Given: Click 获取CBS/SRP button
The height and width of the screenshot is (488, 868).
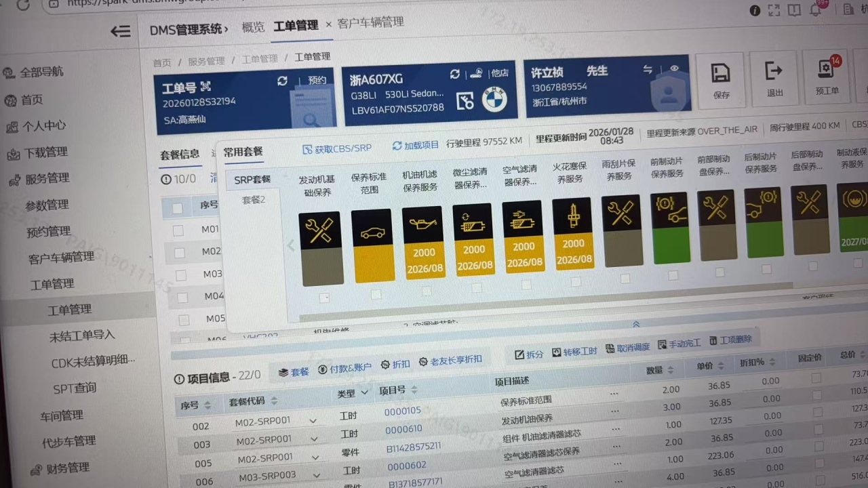Looking at the screenshot, I should (x=337, y=148).
